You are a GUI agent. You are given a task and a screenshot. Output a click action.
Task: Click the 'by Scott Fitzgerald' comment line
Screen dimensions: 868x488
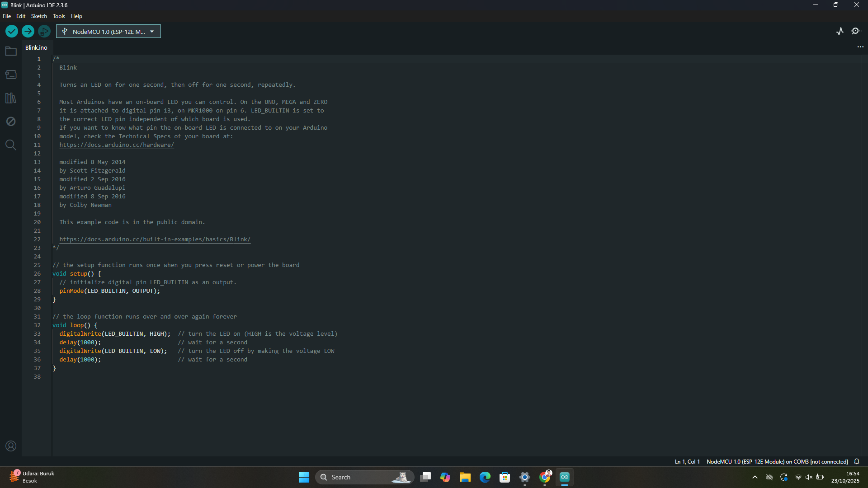pos(92,171)
